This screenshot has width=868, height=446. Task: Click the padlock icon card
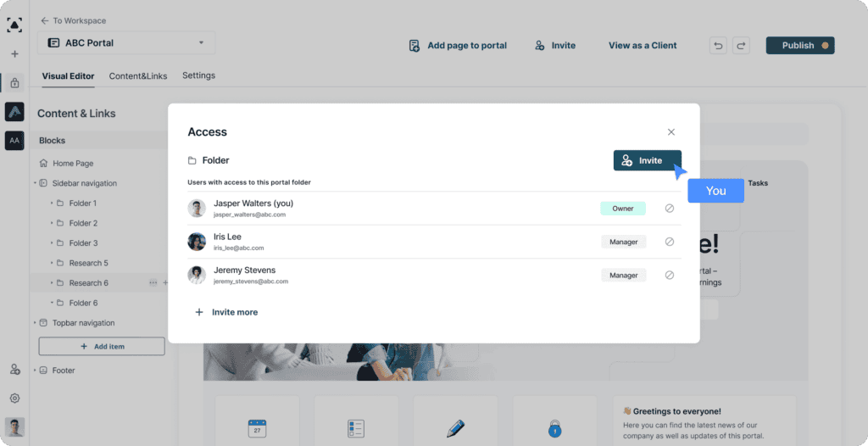[554, 428]
